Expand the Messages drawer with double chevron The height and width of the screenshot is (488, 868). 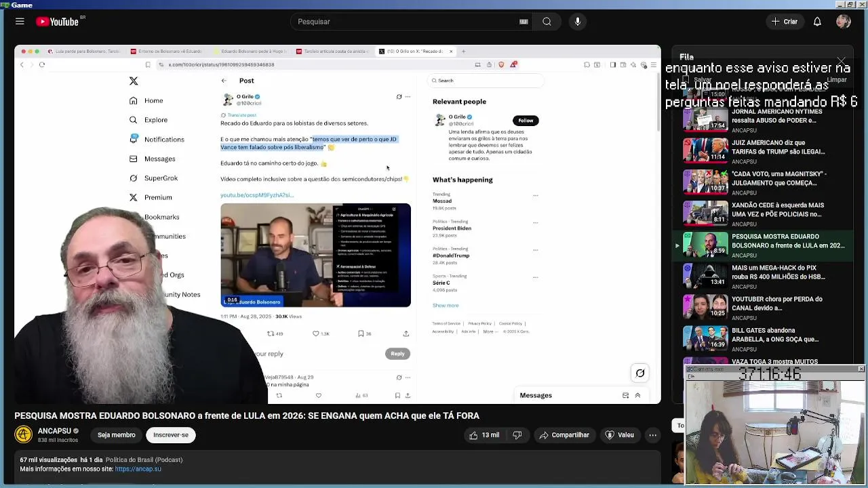click(x=637, y=395)
